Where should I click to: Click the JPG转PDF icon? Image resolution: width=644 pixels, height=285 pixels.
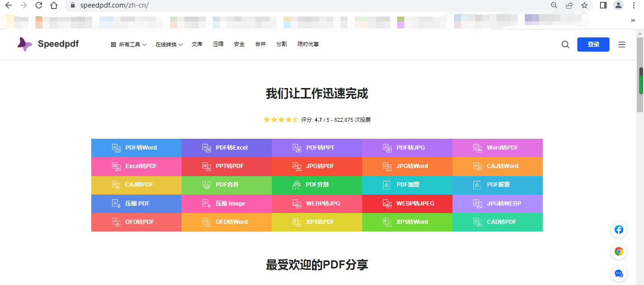pyautogui.click(x=297, y=166)
